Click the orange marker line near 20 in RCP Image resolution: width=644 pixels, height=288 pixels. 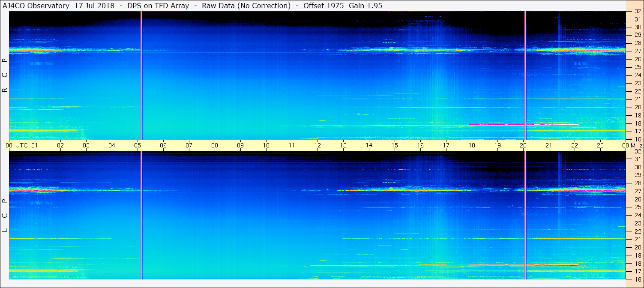coord(525,75)
